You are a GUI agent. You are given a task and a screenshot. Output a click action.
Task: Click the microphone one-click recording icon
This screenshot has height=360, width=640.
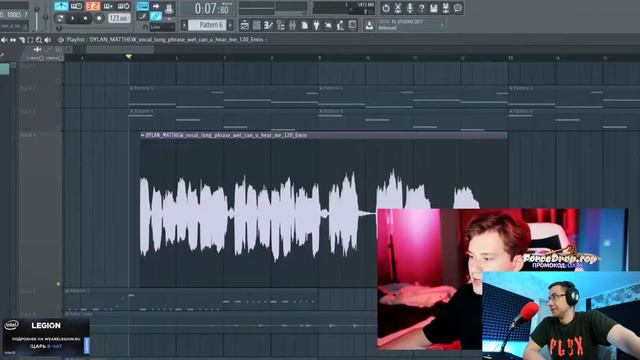point(410,8)
